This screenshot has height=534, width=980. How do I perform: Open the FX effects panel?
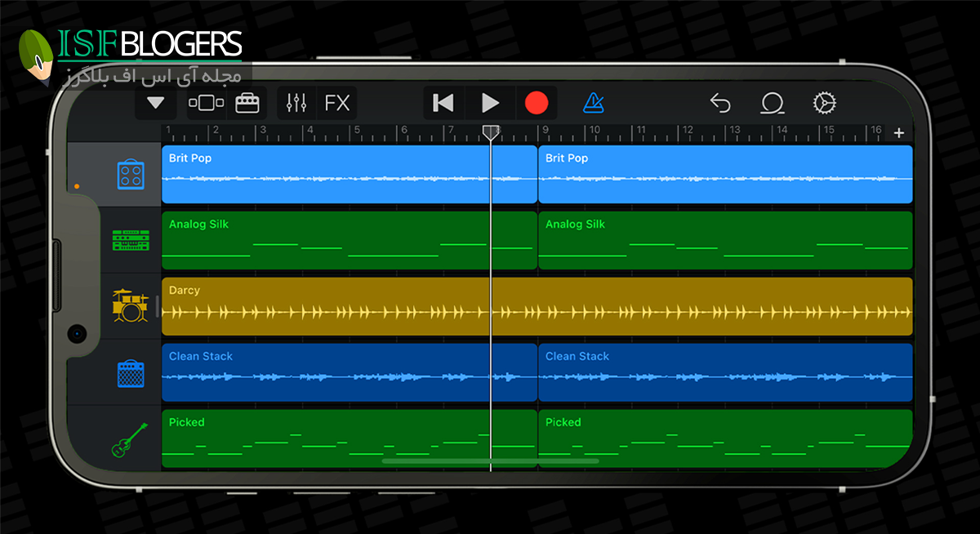pyautogui.click(x=336, y=103)
